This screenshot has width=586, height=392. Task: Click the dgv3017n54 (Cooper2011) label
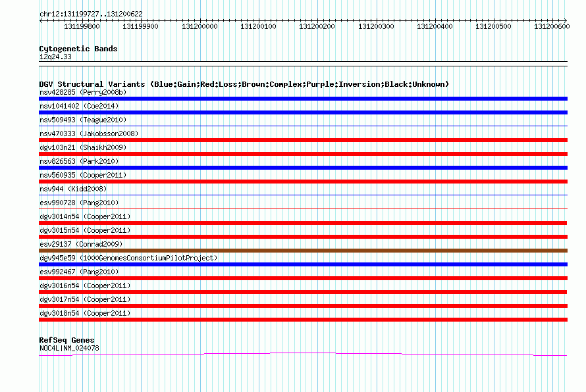point(85,299)
